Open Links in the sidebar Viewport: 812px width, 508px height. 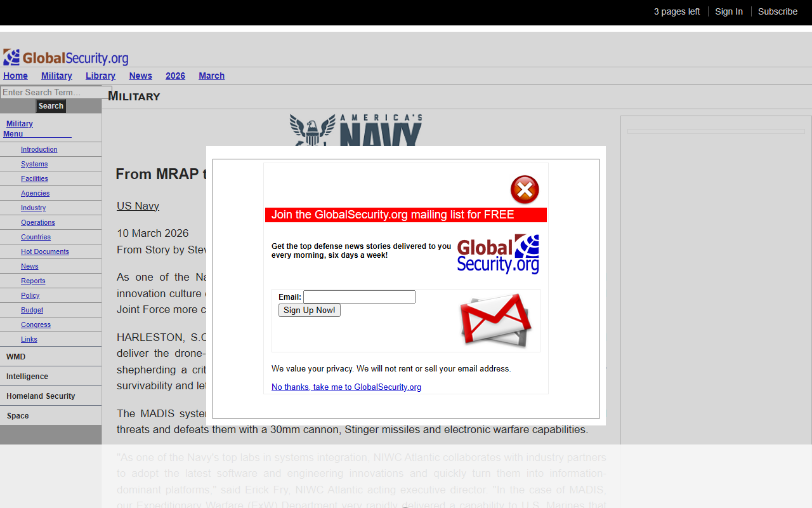click(x=29, y=339)
